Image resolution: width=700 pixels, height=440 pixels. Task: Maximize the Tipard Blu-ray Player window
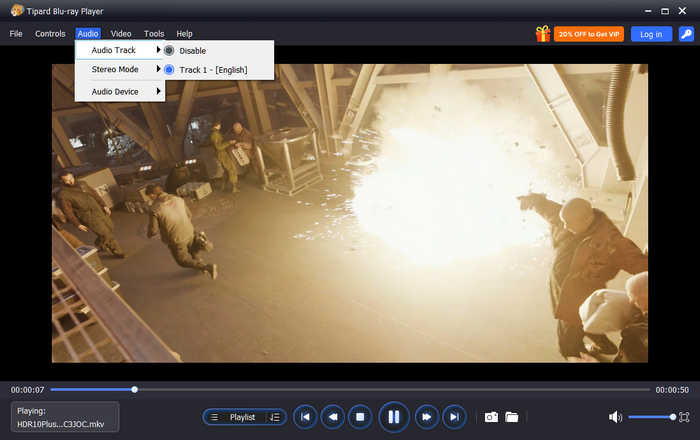[x=665, y=11]
